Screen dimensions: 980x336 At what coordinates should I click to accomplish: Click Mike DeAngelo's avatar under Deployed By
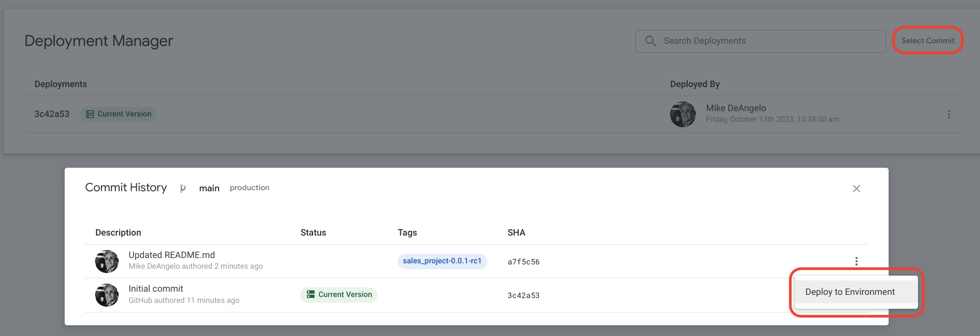coord(682,114)
